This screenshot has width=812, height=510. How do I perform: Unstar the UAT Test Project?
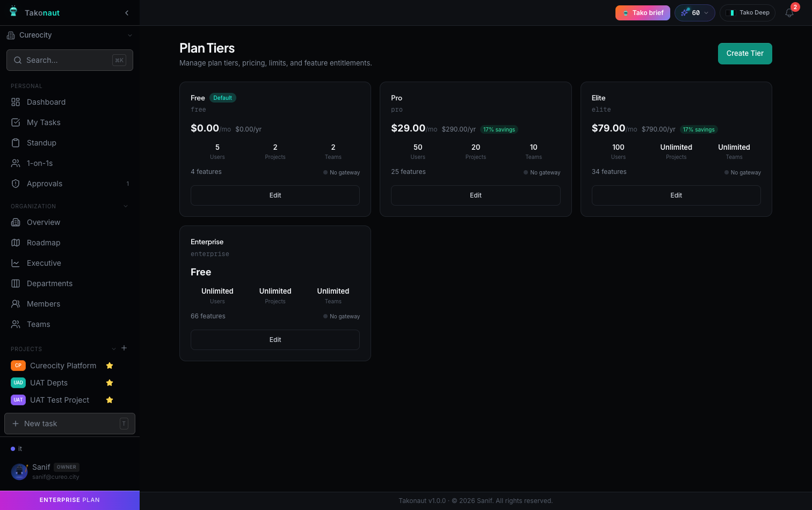[110, 400]
